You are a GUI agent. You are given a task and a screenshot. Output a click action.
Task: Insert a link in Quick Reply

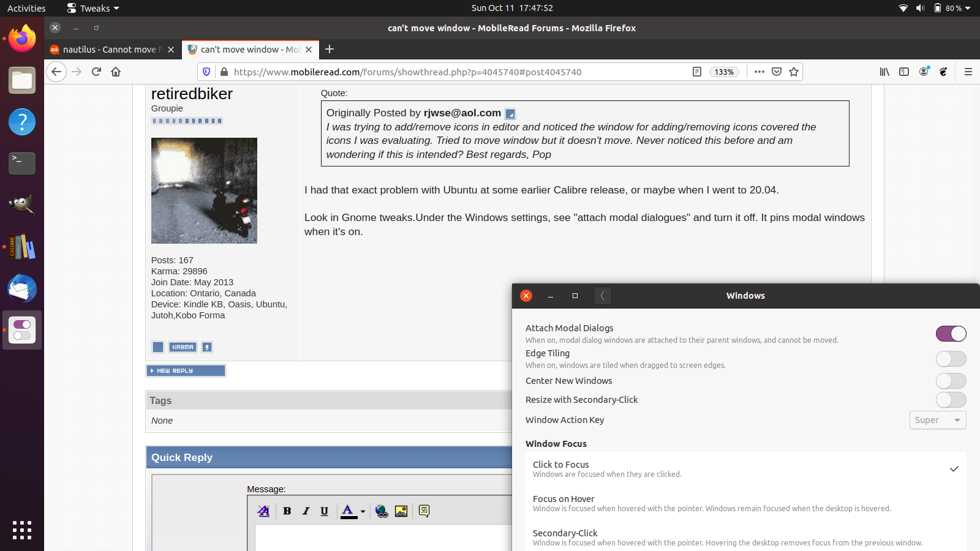click(382, 511)
